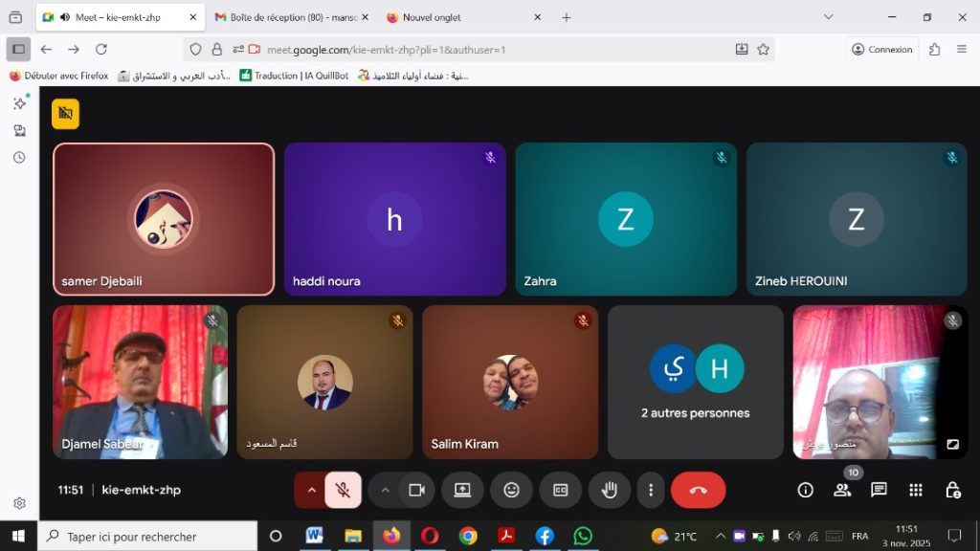Open the chat with everyone icon
Viewport: 980px width, 551px height.
click(879, 490)
